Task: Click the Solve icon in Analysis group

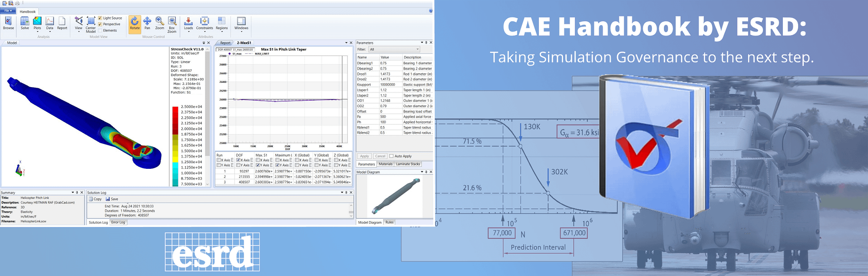Action: [25, 23]
